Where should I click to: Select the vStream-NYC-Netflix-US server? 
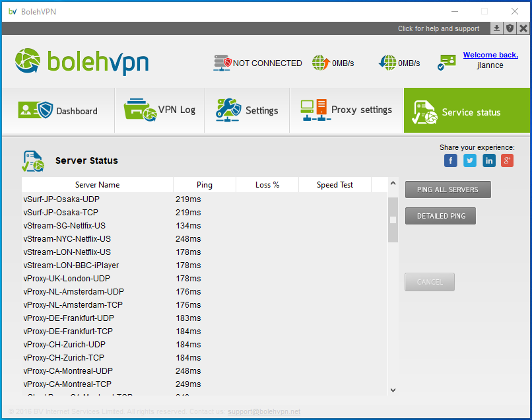(204, 239)
